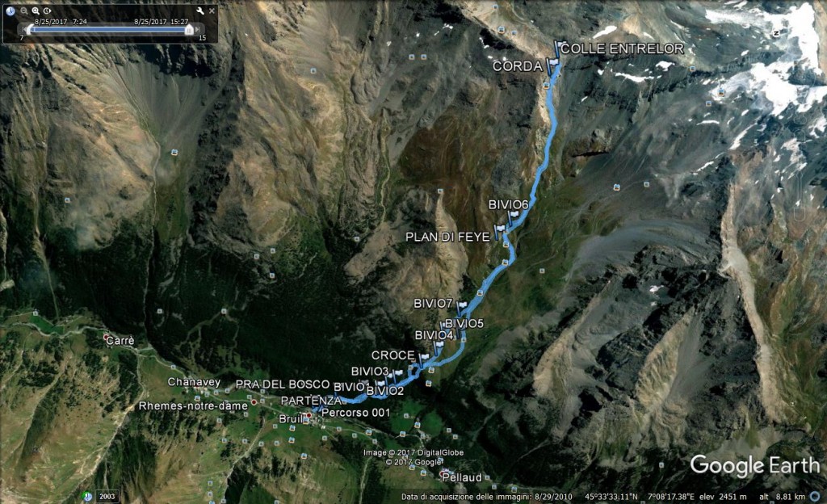Zoom in the time slider range

36,10
